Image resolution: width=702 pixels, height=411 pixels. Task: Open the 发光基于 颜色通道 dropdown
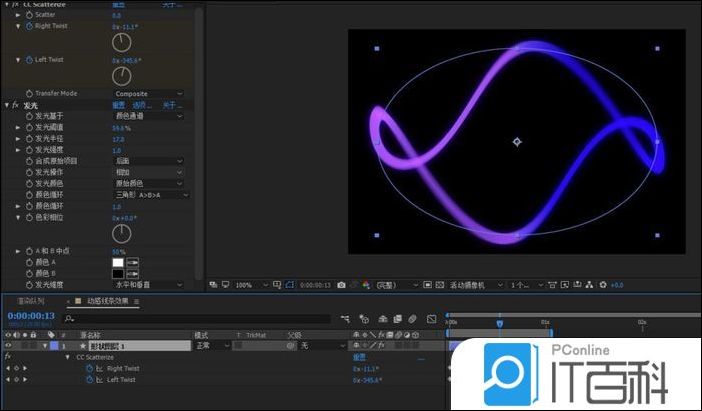pyautogui.click(x=148, y=116)
